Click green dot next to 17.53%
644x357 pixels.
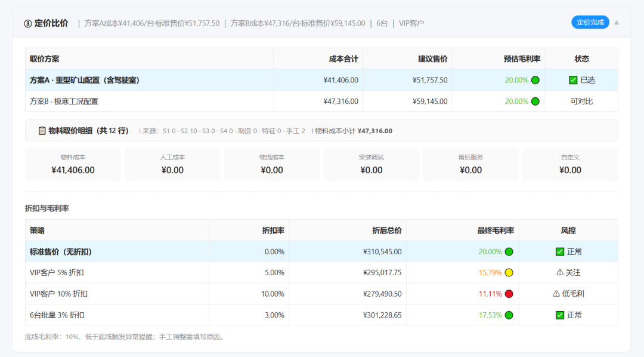[509, 315]
